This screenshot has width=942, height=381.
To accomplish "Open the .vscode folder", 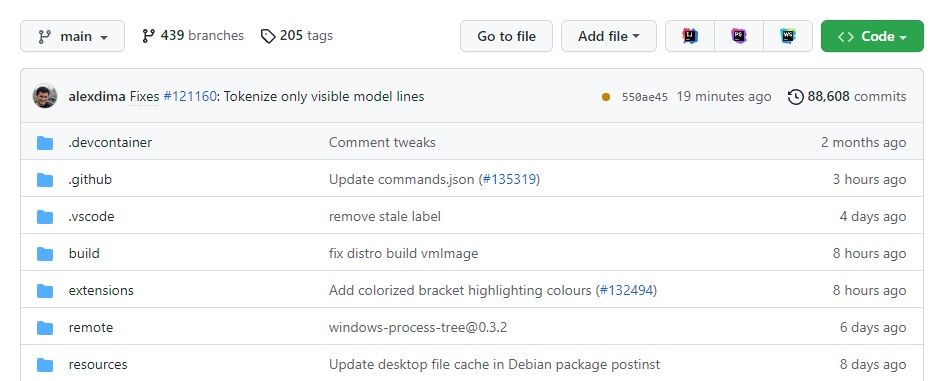I will 91,216.
